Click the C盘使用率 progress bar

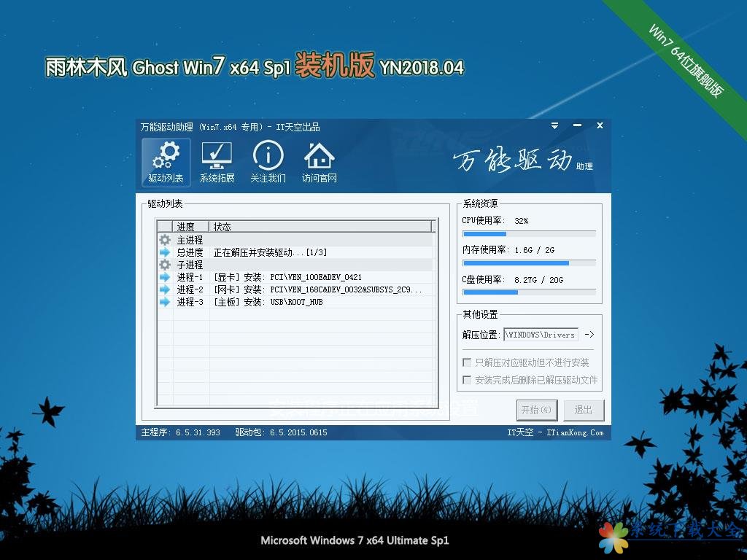(529, 292)
